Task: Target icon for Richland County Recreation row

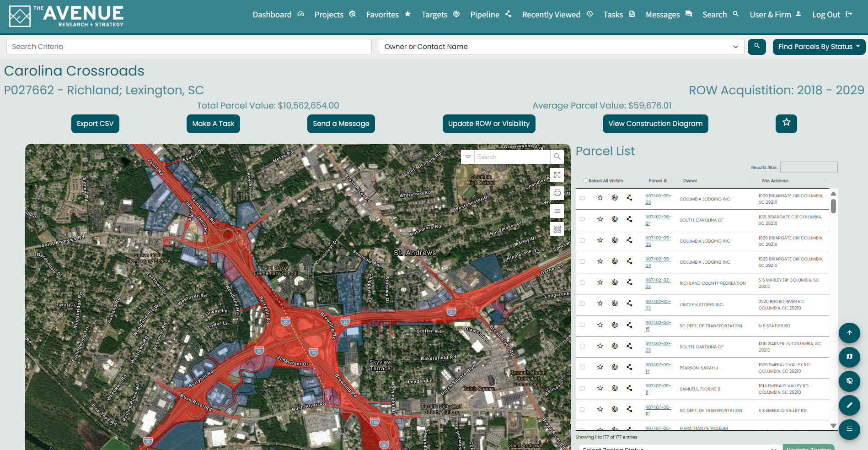Action: click(615, 282)
